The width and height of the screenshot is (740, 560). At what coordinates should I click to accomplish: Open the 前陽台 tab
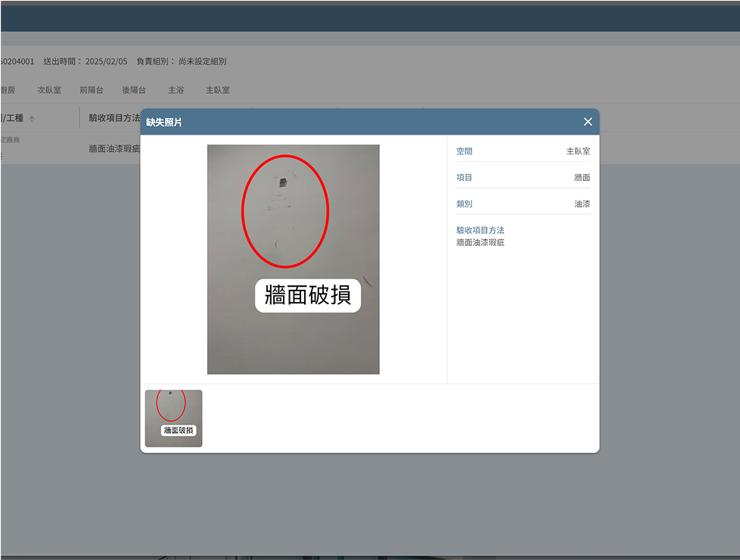coord(92,90)
